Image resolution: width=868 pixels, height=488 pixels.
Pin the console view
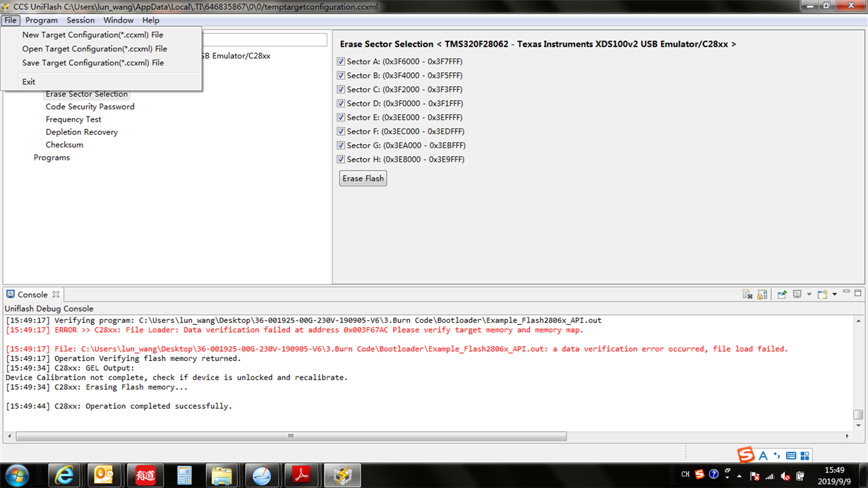point(782,294)
